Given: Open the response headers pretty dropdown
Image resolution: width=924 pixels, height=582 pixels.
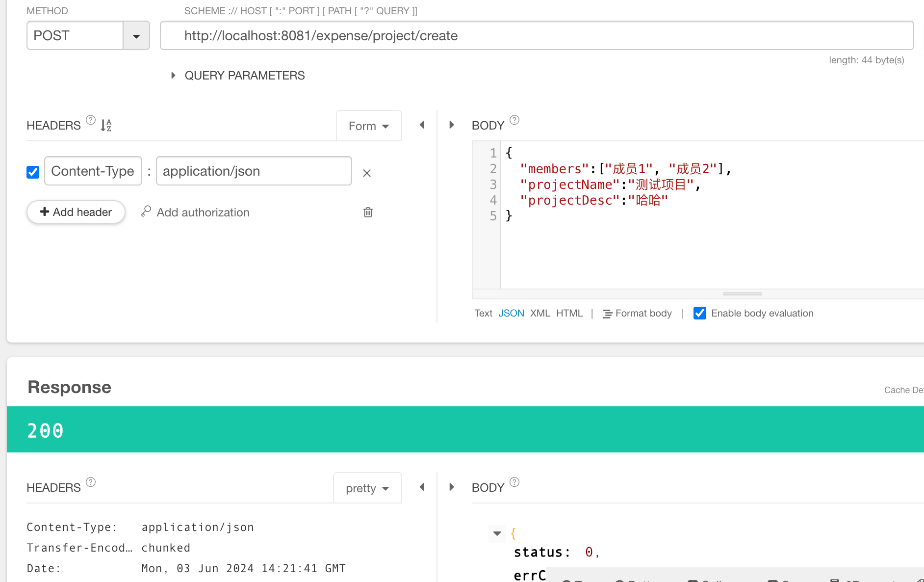Looking at the screenshot, I should [x=367, y=488].
